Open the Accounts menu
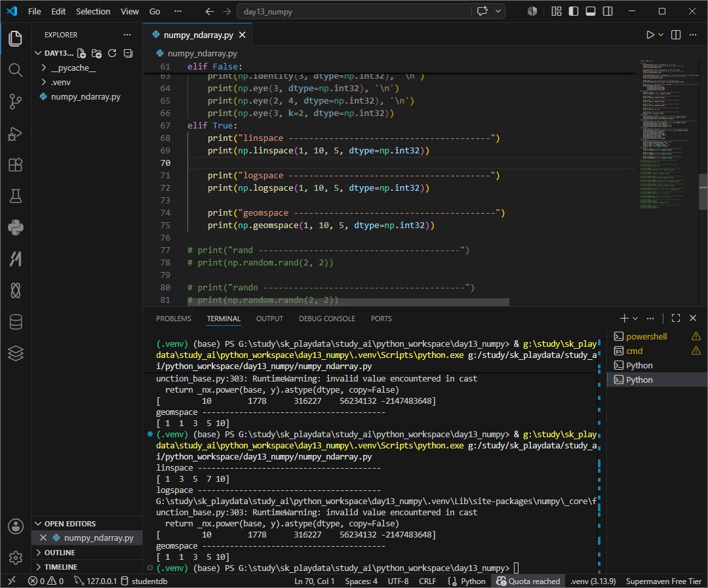708x588 pixels. pos(15,526)
